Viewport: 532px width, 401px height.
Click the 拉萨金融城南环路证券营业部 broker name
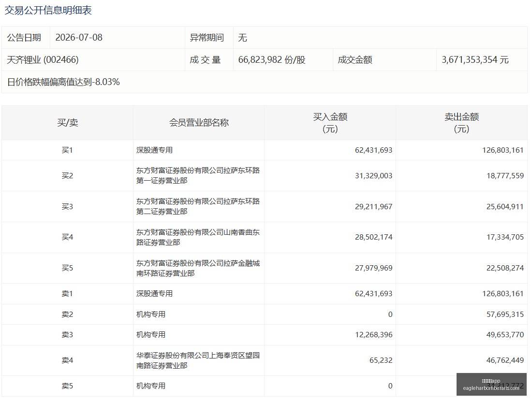click(x=198, y=268)
